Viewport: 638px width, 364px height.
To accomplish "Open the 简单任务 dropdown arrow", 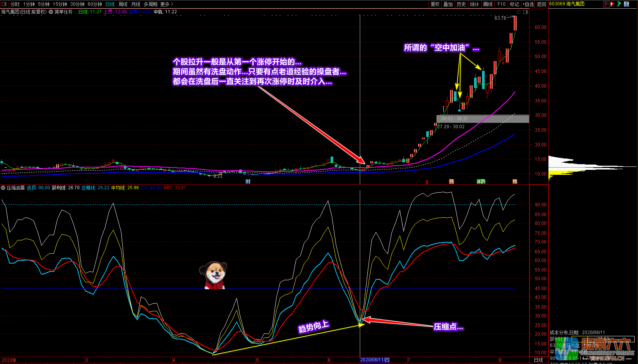I will point(51,12).
